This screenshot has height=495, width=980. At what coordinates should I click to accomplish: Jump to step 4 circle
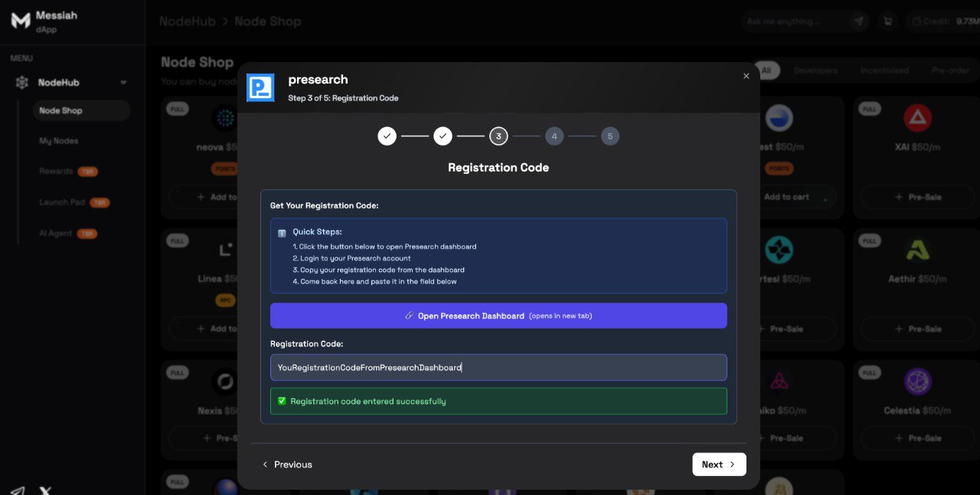(x=554, y=136)
